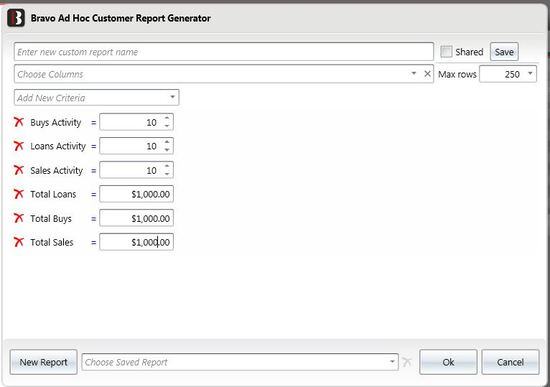Click the Total Loans label
Viewport: 550px width, 387px height.
[x=53, y=194]
